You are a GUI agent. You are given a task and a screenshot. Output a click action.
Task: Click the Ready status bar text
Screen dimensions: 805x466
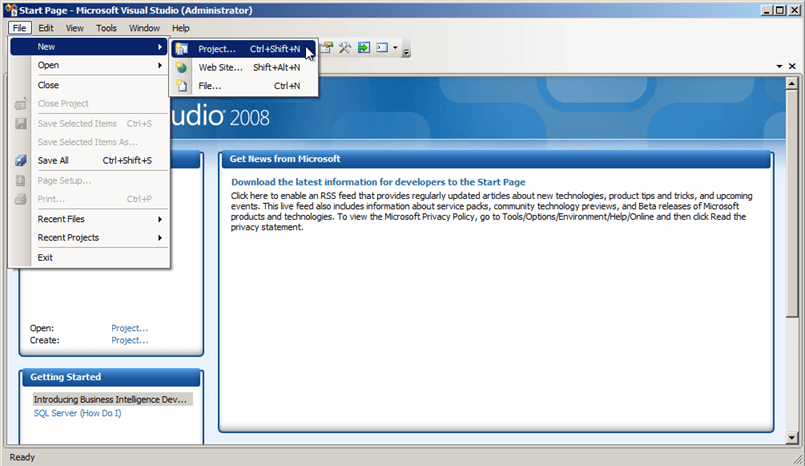(22, 457)
